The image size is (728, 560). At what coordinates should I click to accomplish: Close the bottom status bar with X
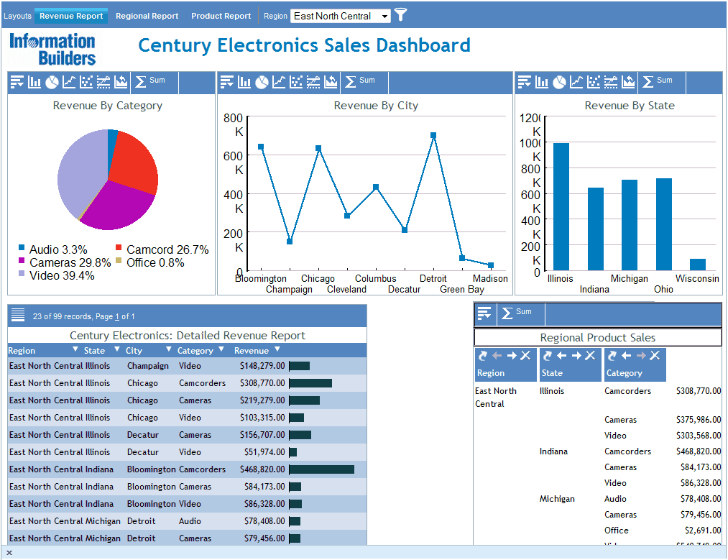click(x=9, y=553)
